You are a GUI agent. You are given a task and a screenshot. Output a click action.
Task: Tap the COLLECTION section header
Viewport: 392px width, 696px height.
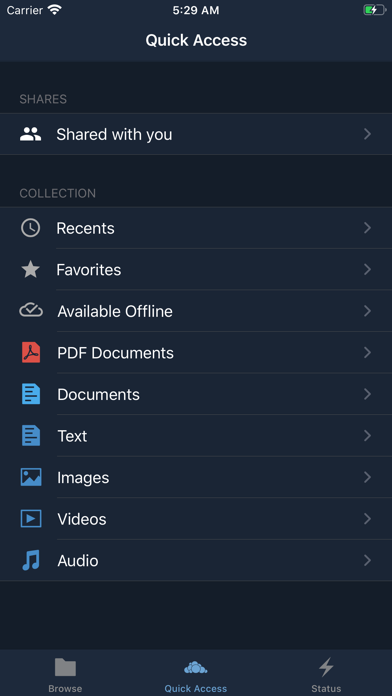point(58,194)
